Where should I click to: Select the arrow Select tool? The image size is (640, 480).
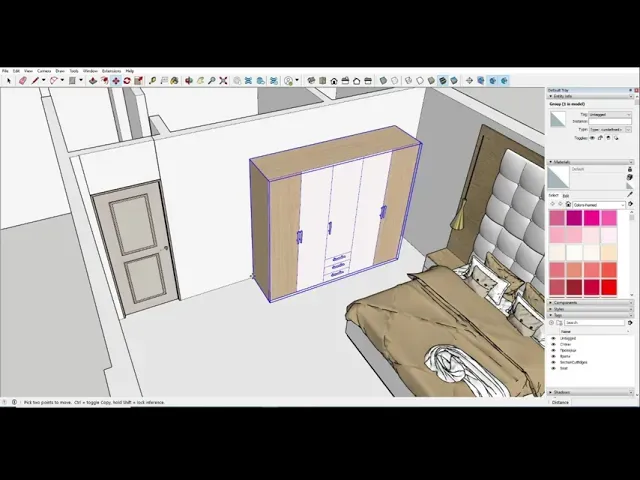(9, 80)
